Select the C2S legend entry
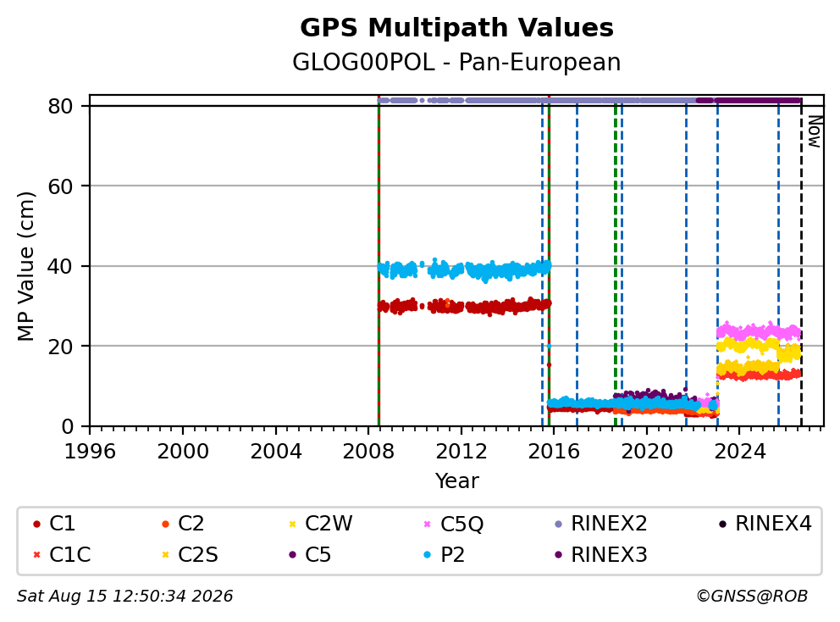 (x=189, y=554)
